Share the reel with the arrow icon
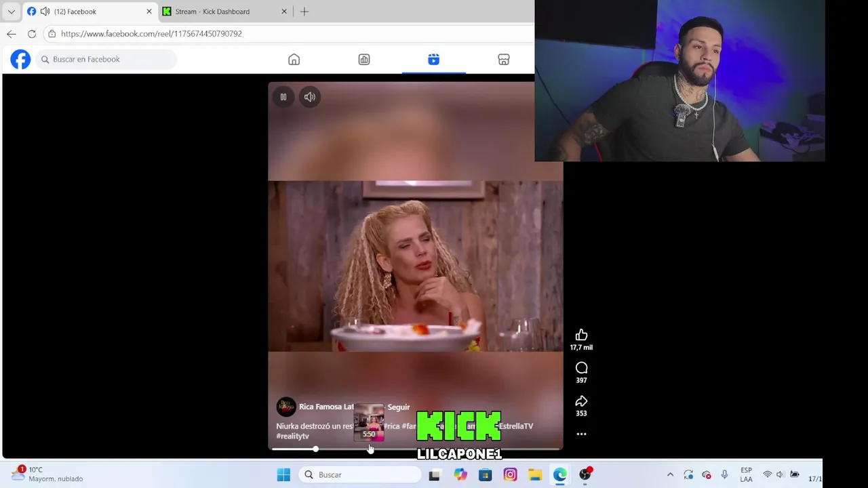The height and width of the screenshot is (488, 868). 581,401
